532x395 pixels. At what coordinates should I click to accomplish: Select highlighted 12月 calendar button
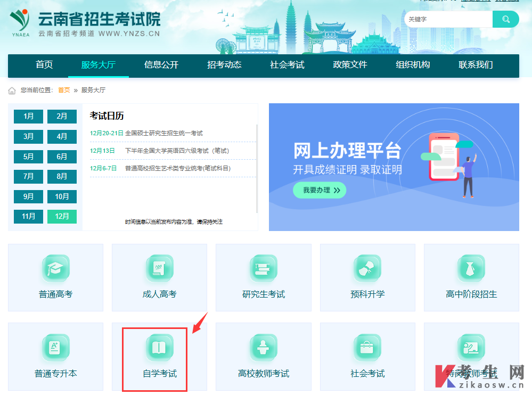click(62, 216)
